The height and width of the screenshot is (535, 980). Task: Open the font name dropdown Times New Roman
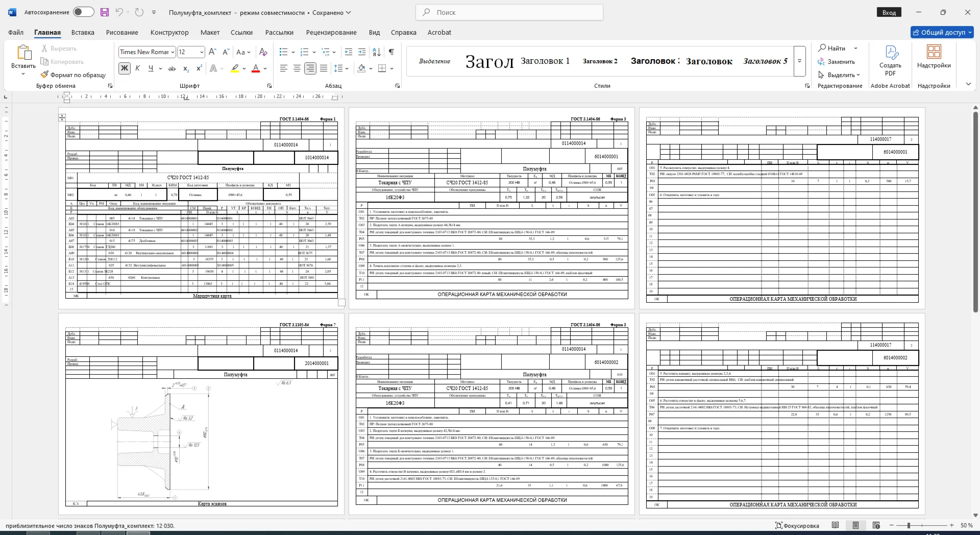[x=173, y=52]
